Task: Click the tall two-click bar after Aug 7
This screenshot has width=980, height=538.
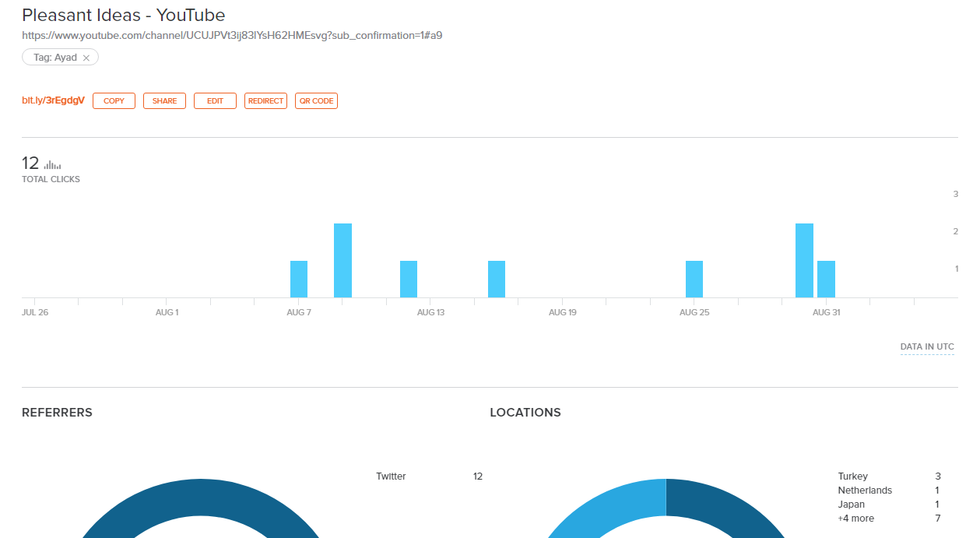Action: point(342,260)
